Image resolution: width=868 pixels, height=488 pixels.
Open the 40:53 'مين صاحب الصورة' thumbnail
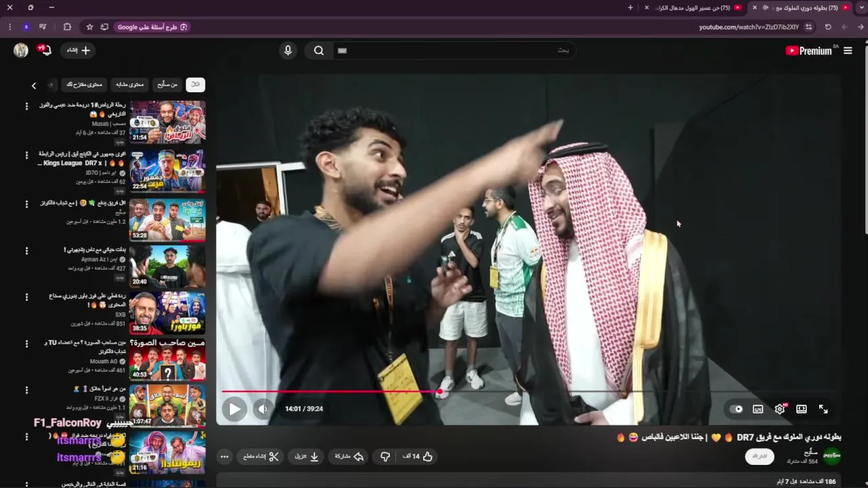click(x=167, y=359)
